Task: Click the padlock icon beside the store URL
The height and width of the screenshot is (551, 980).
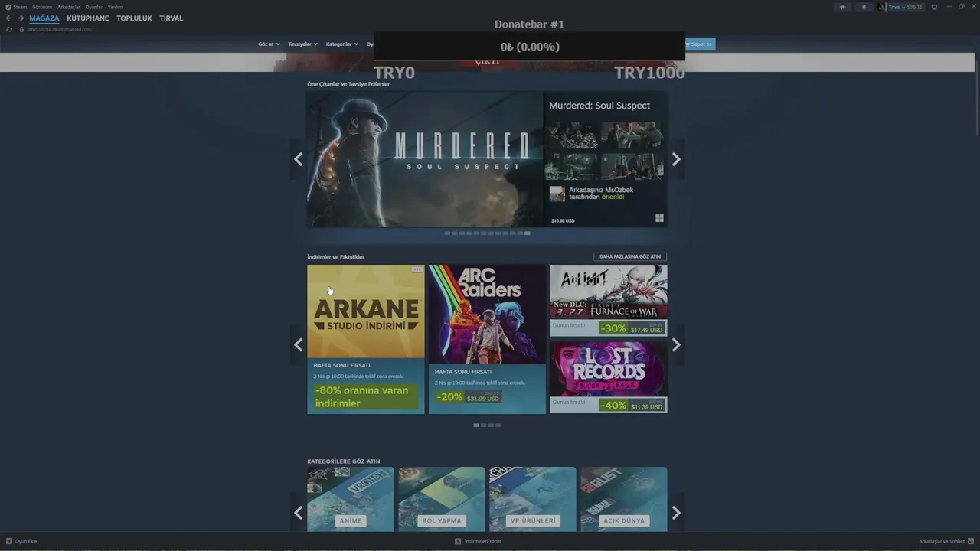Action: [21, 29]
